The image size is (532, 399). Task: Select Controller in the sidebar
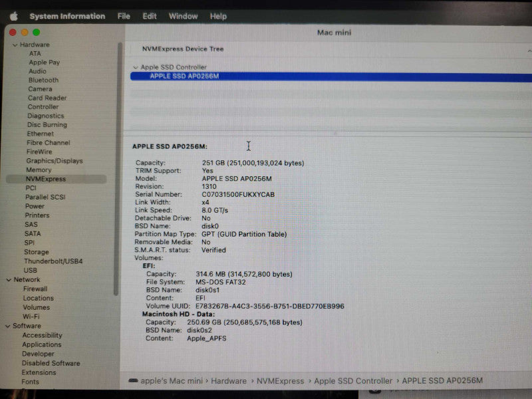(43, 107)
